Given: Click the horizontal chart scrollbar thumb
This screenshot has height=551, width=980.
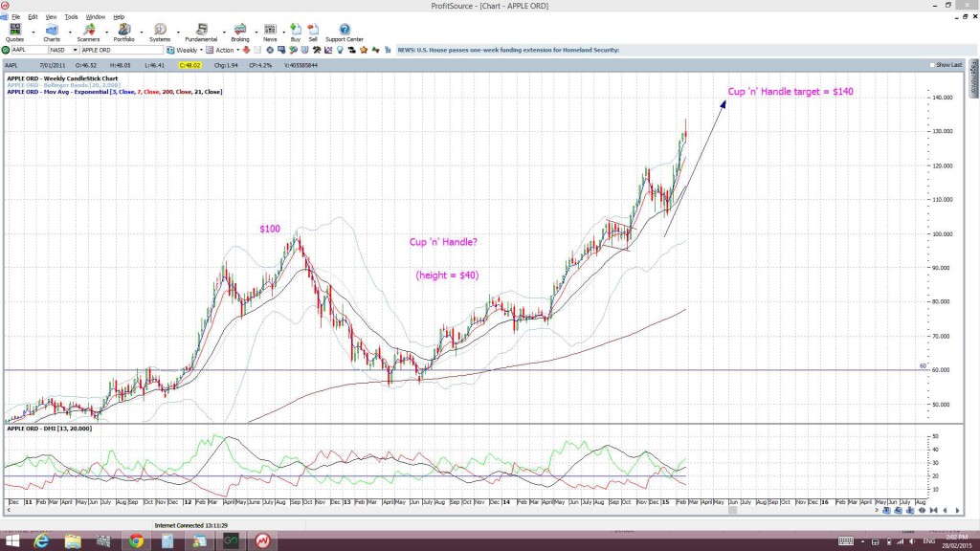Looking at the screenshot, I should (x=732, y=511).
